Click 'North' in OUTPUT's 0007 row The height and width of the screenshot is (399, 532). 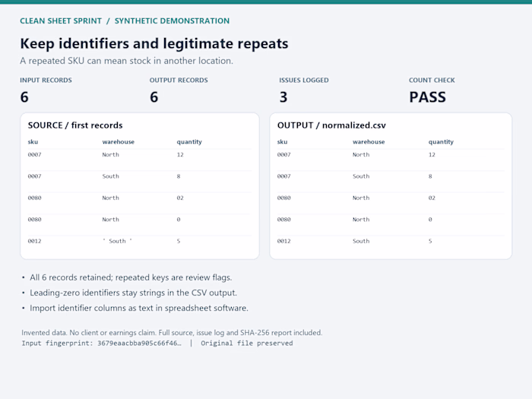361,155
